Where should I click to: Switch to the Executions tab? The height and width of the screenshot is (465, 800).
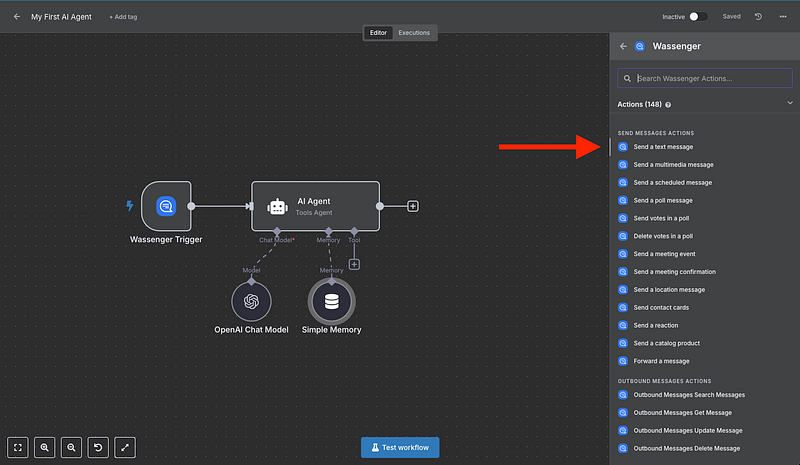(x=414, y=33)
